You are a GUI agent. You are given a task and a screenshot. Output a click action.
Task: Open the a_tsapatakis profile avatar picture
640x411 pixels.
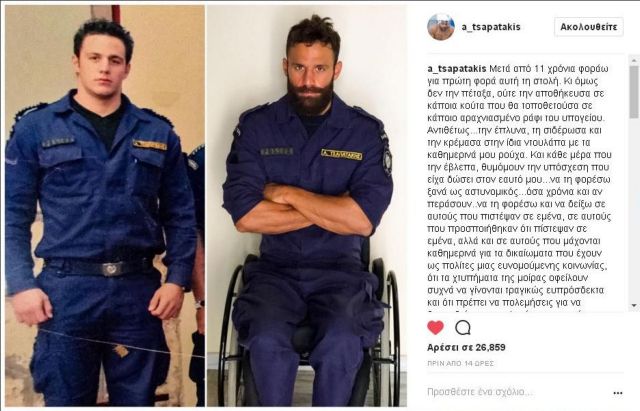(x=441, y=27)
